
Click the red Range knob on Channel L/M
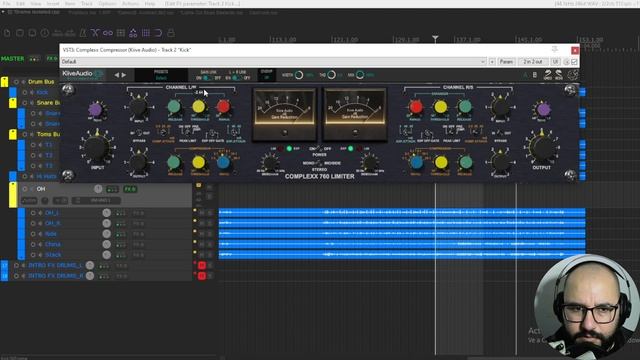pos(223,107)
